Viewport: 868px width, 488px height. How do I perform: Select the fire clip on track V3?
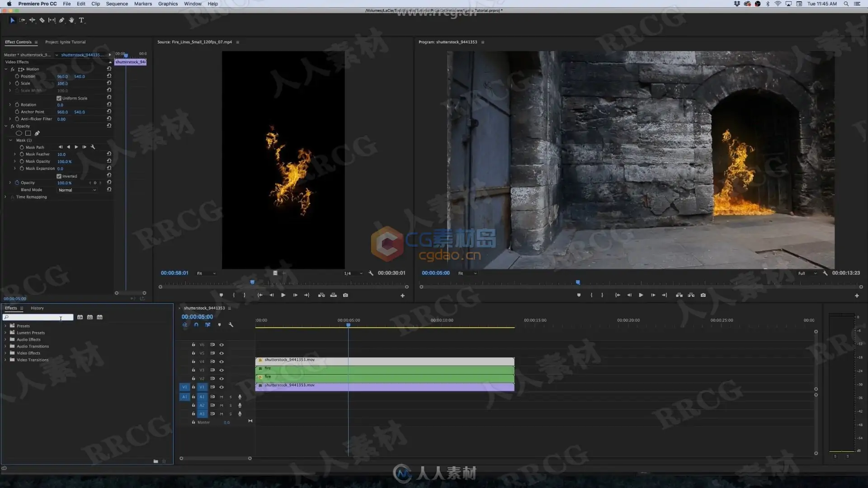385,370
